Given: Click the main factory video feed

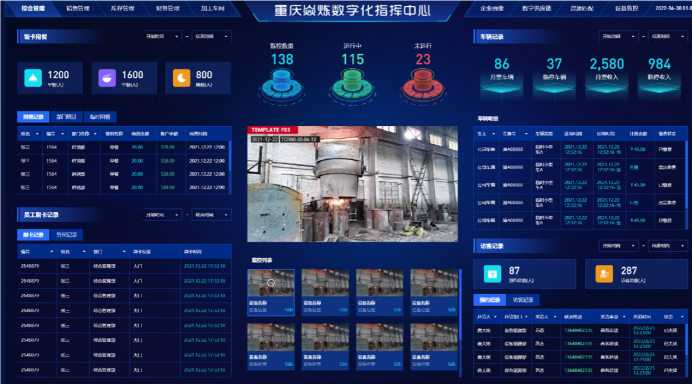Looking at the screenshot, I should (x=352, y=184).
